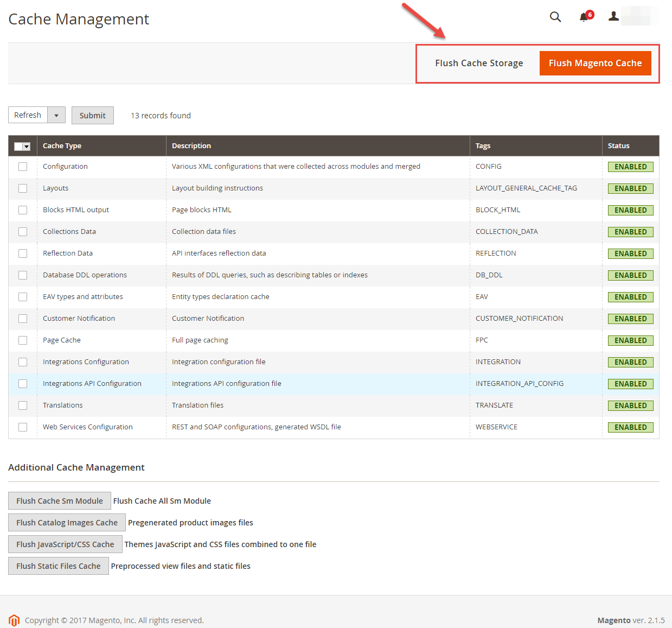The width and height of the screenshot is (672, 628).
Task: Open the select-all dropdown in table header
Action: [27, 147]
